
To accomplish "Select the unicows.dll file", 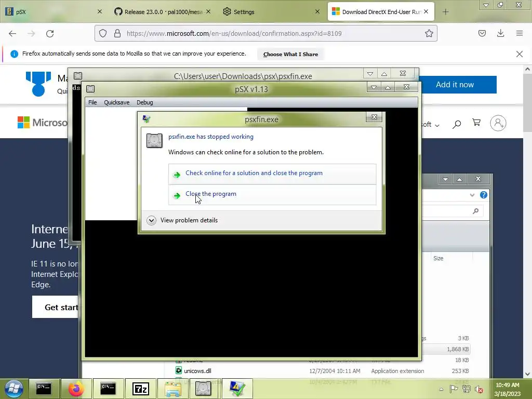I will (197, 371).
